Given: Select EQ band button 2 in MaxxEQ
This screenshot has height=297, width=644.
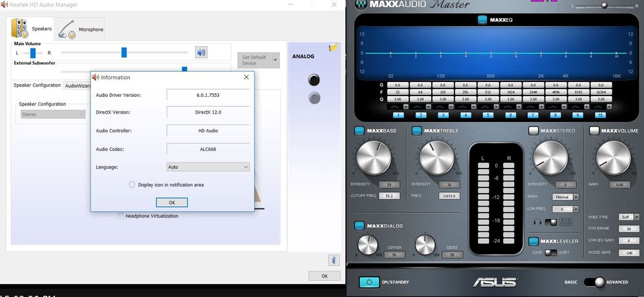Looking at the screenshot, I should tap(421, 116).
